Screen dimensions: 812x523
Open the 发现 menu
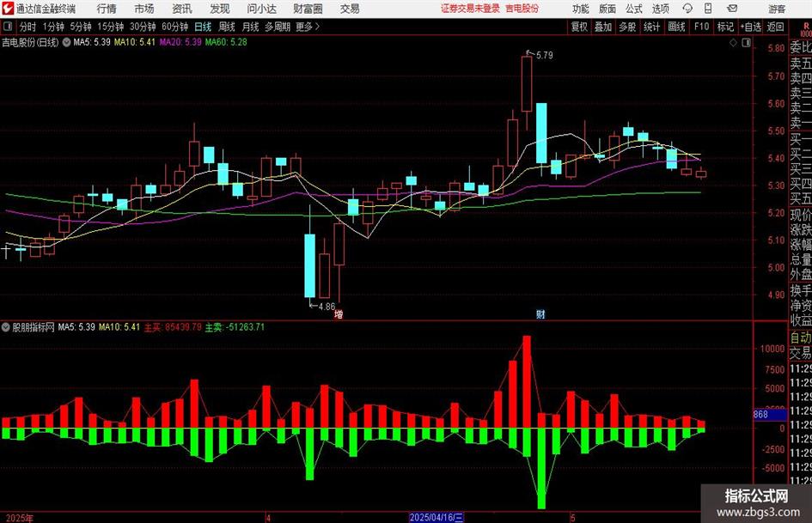point(220,9)
